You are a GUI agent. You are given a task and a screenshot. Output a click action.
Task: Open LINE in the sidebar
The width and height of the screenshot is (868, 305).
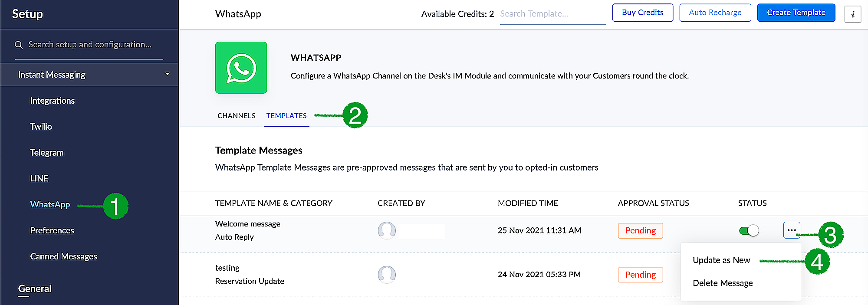(39, 178)
